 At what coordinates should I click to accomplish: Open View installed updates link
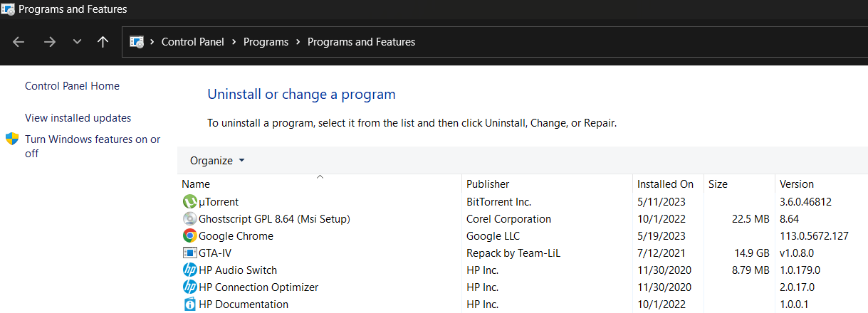point(78,118)
